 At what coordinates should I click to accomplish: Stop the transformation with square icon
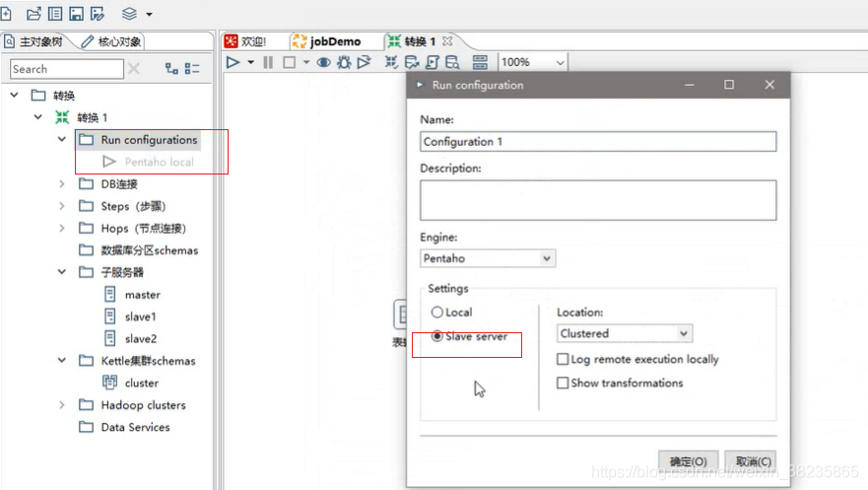[x=289, y=62]
